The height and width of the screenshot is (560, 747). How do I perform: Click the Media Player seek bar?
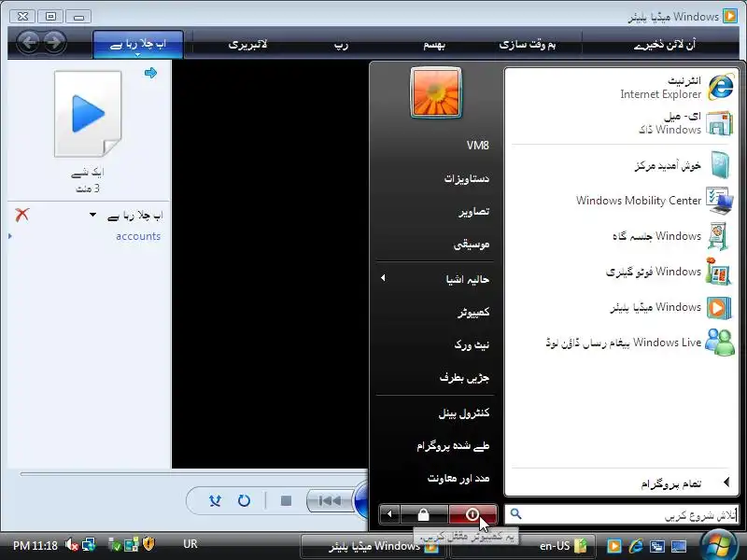click(193, 474)
